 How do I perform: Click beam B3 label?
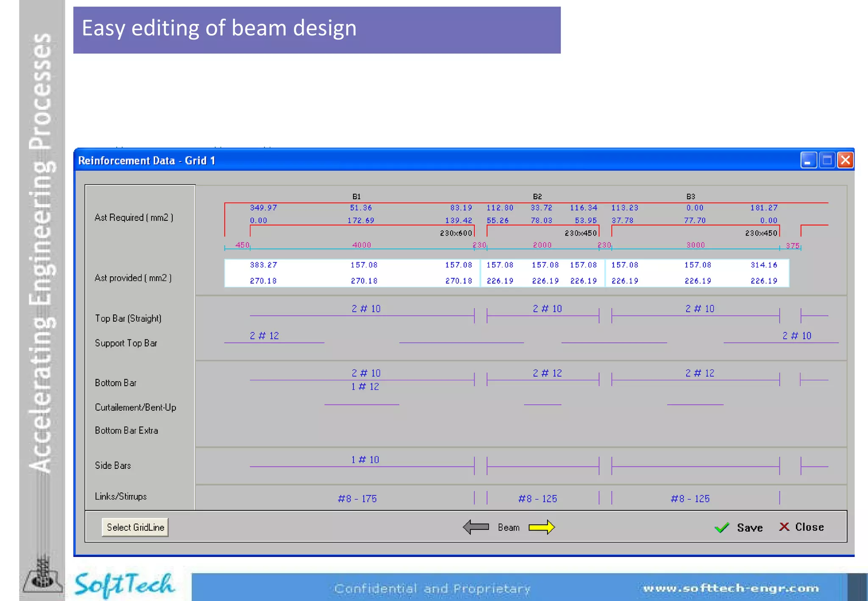691,197
